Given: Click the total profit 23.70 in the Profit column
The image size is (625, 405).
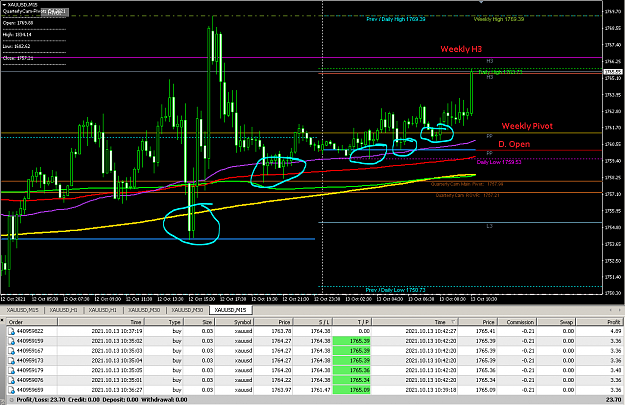Looking at the screenshot, I should (x=614, y=400).
